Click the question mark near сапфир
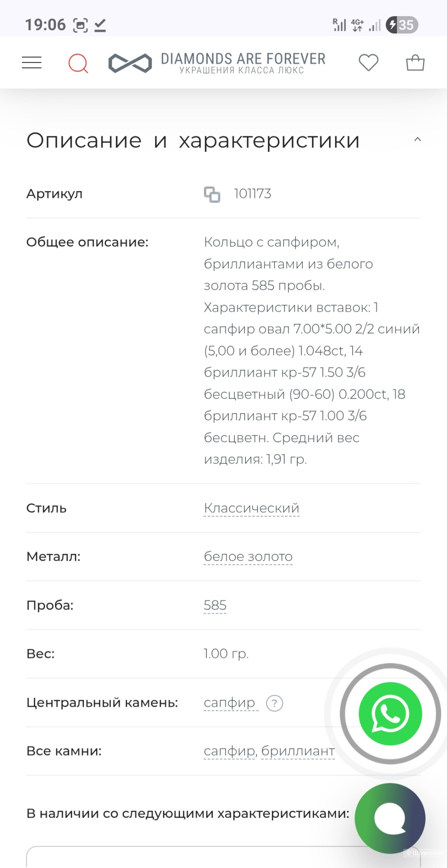The height and width of the screenshot is (868, 447). click(x=274, y=703)
